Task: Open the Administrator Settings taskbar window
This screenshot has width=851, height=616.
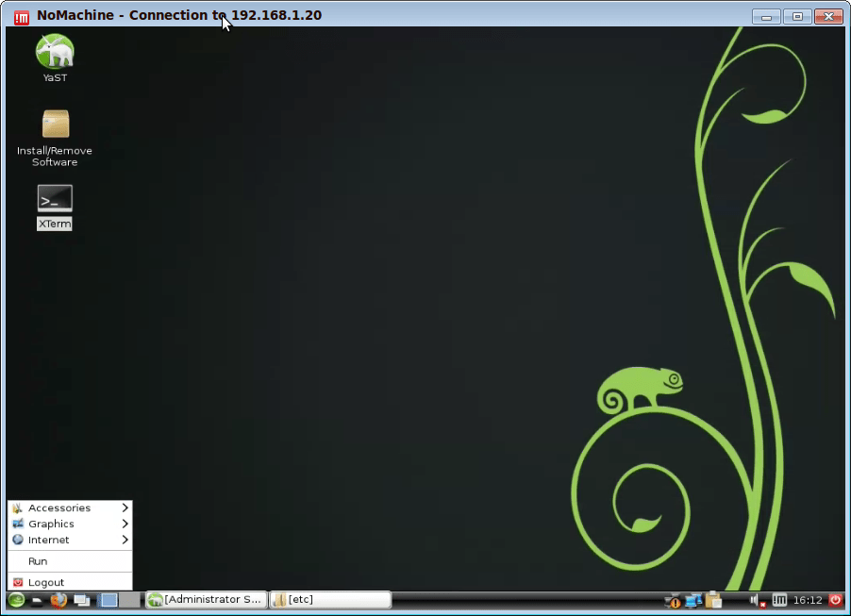Action: pyautogui.click(x=207, y=600)
